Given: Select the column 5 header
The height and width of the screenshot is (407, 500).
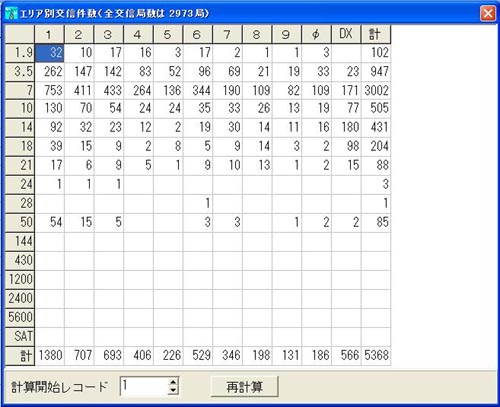Looking at the screenshot, I should coord(168,34).
